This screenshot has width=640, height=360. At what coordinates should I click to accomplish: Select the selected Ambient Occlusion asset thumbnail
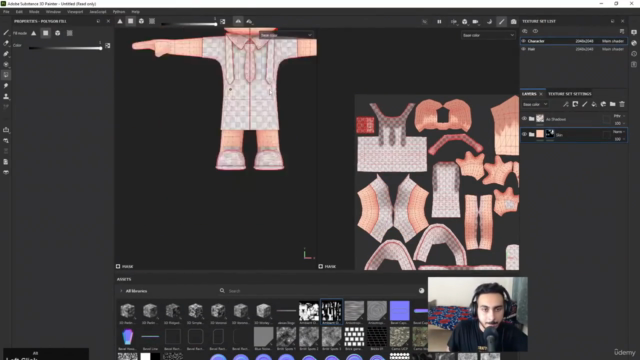coord(331,311)
